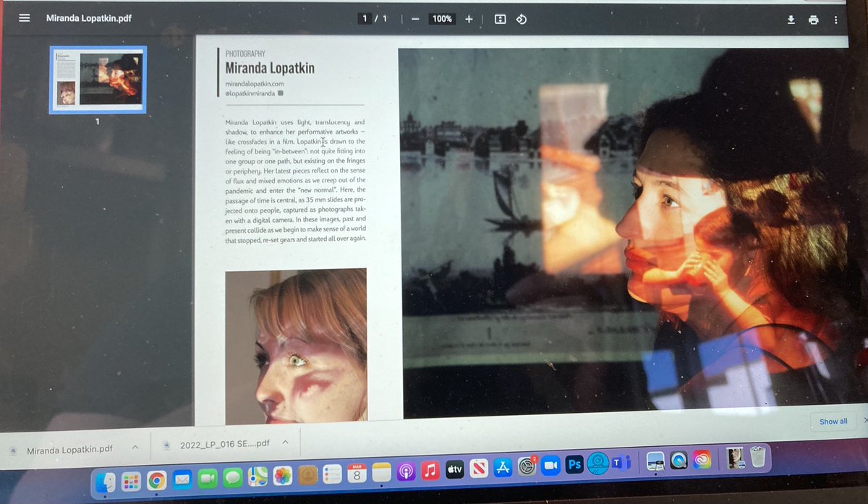
Task: Open Podcasts from the Dock
Action: 406,472
